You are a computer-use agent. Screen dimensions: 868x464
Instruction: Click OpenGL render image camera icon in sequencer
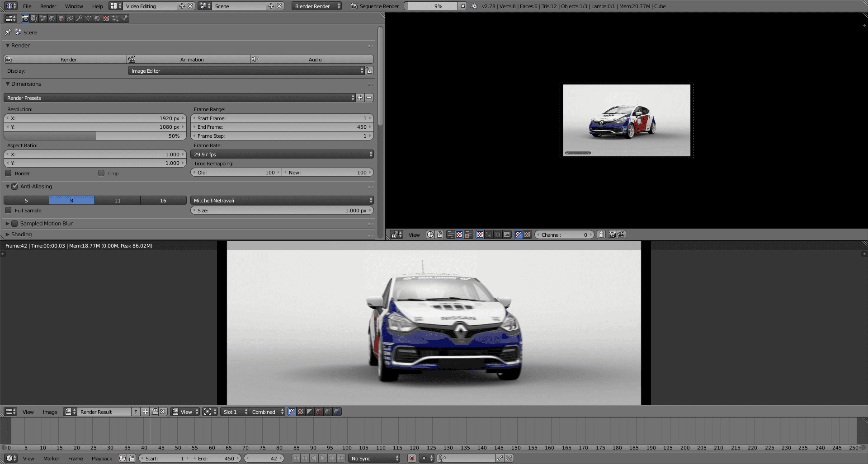tap(612, 234)
